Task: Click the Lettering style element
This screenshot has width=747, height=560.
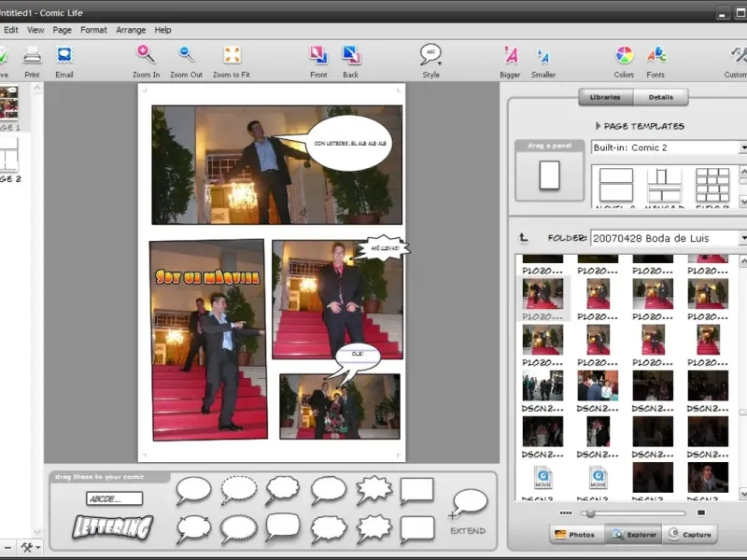Action: 113,527
